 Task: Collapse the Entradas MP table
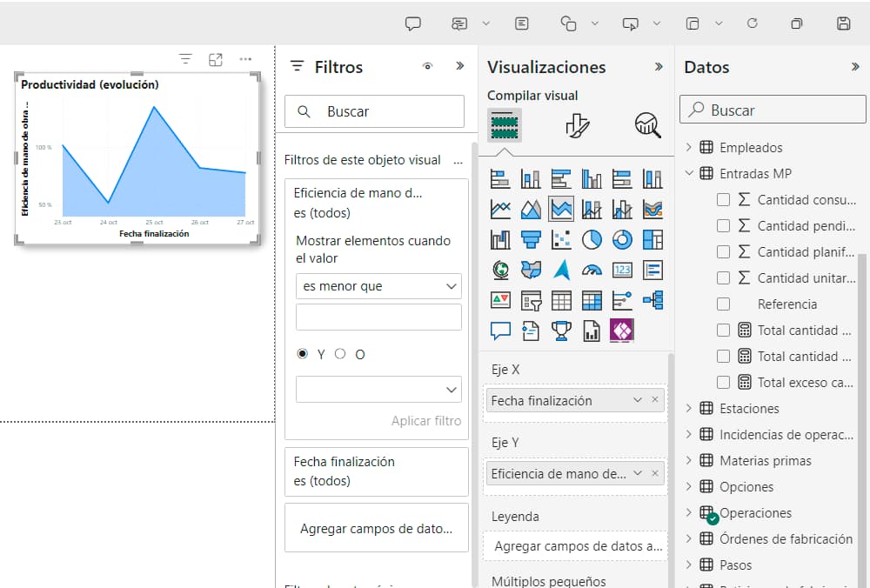point(689,174)
